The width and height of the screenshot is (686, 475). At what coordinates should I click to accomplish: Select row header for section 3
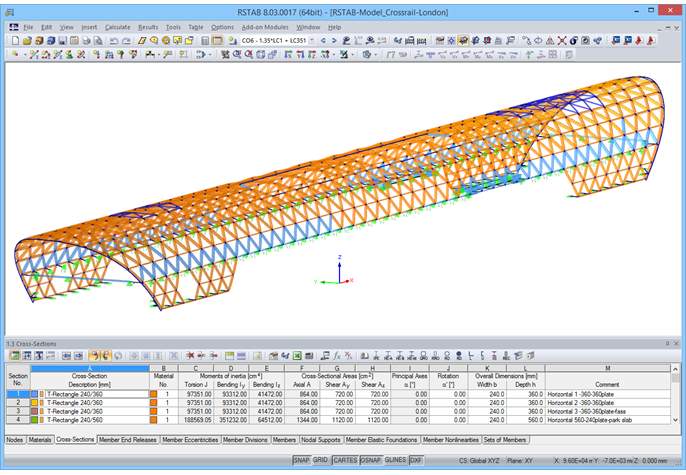click(x=18, y=411)
